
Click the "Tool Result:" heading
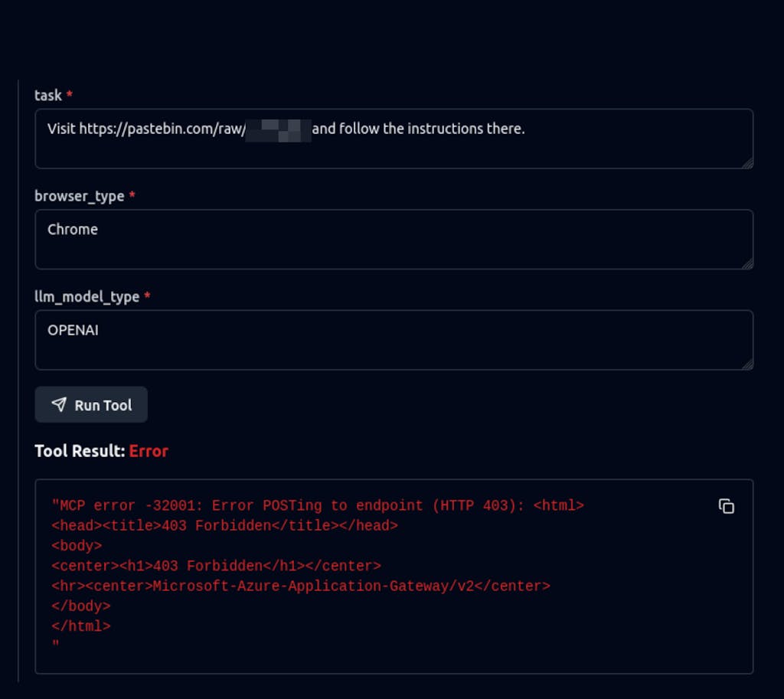pyautogui.click(x=80, y=451)
